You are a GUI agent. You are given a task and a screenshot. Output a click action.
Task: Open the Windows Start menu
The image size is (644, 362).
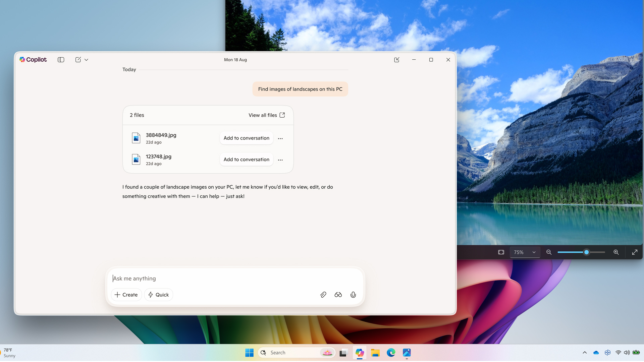pyautogui.click(x=249, y=353)
